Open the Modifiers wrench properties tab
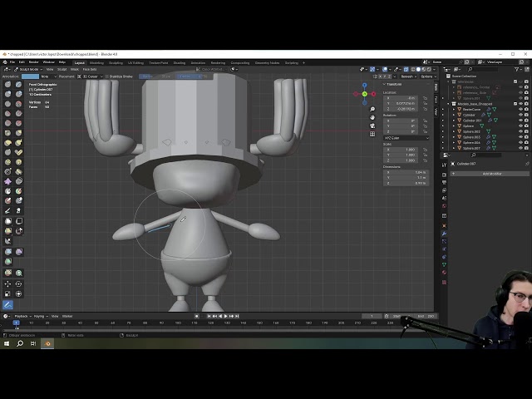The height and width of the screenshot is (399, 532). 444,234
